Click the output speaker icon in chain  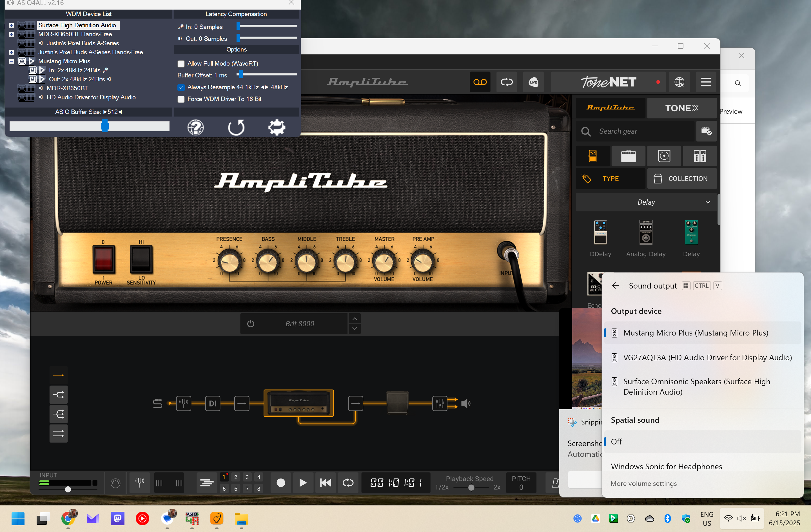coord(465,403)
